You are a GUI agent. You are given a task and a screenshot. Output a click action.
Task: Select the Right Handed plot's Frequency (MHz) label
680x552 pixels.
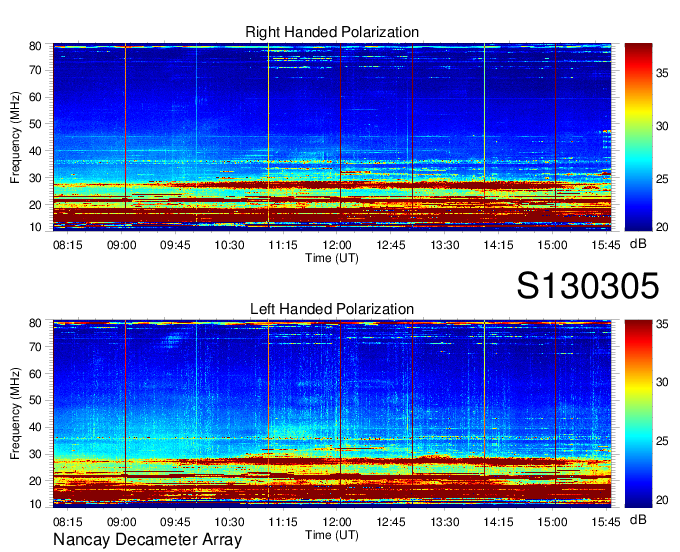[x=15, y=137]
